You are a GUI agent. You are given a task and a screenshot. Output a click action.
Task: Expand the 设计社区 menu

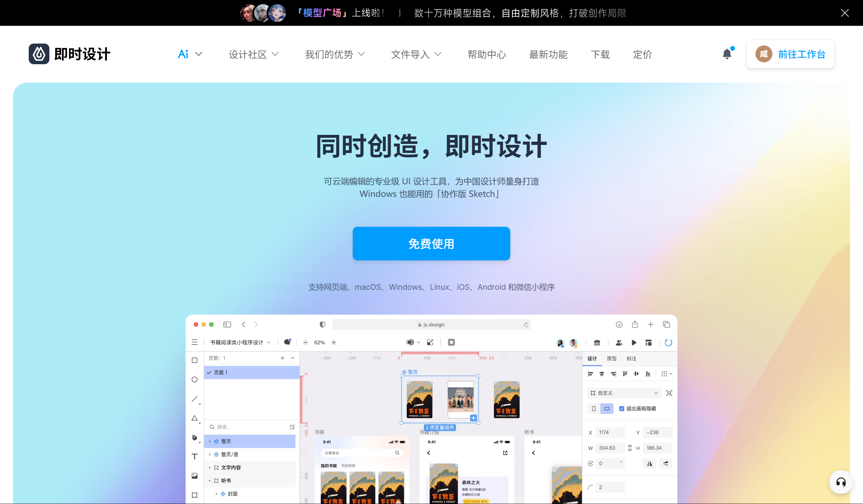coord(253,55)
